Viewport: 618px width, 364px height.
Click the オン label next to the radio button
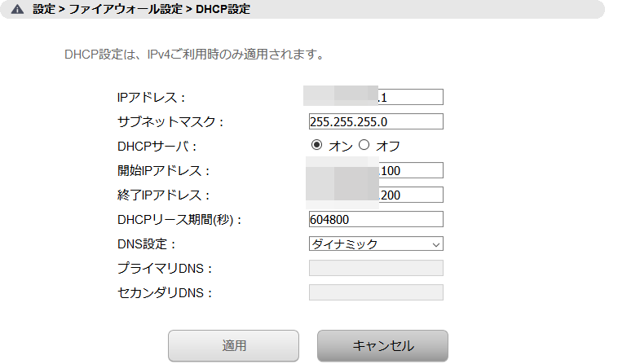click(x=341, y=147)
